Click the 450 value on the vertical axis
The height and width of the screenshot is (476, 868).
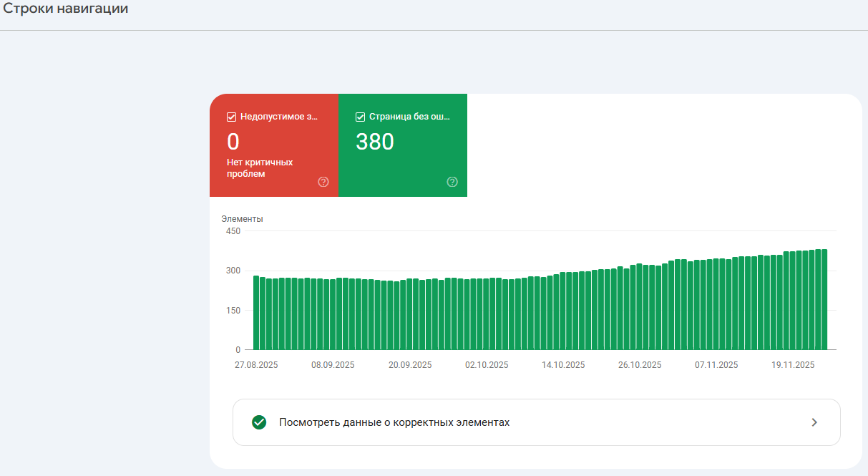click(233, 231)
